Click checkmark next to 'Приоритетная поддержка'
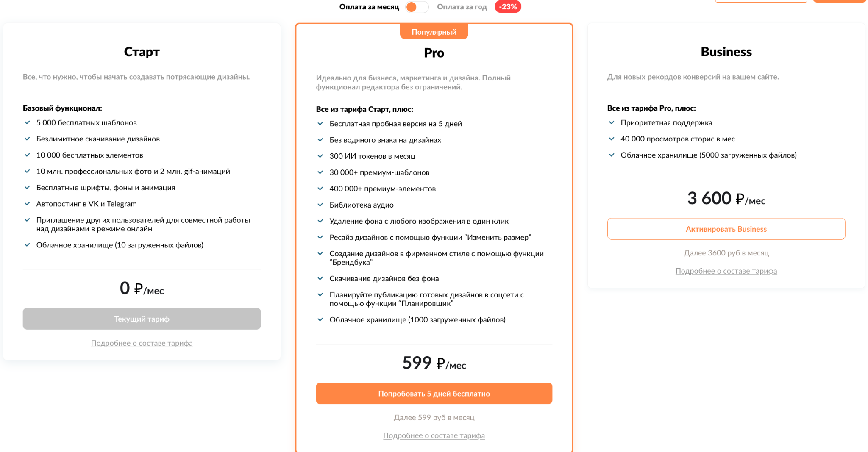The height and width of the screenshot is (452, 868). coord(612,123)
